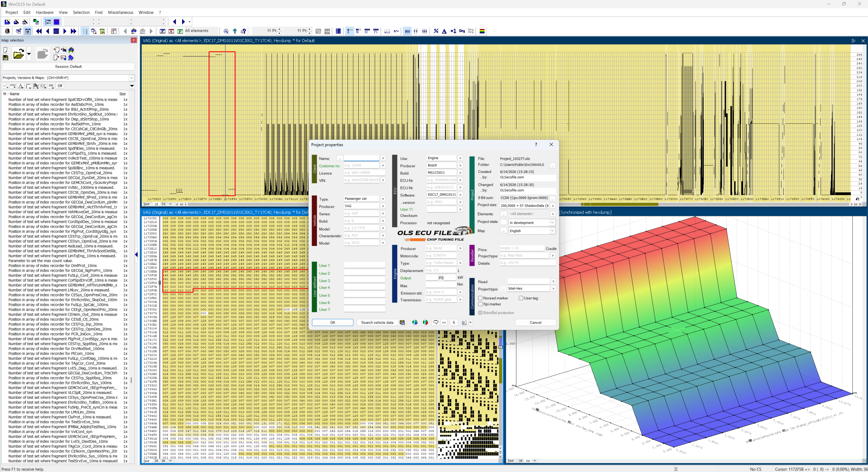Screen dimensions: 868x472
Task: Open the Selection menu
Action: click(81, 13)
